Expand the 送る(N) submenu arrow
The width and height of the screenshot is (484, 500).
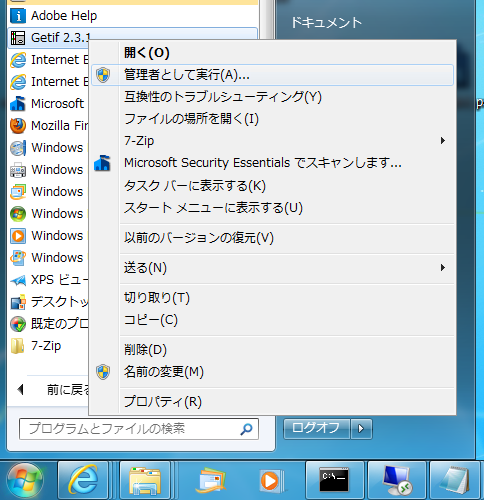(443, 267)
